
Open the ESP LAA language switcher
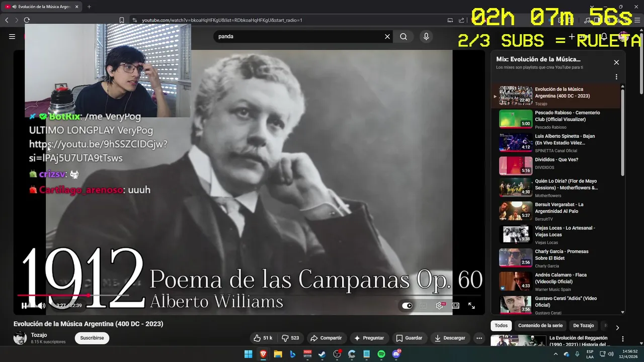click(x=590, y=354)
